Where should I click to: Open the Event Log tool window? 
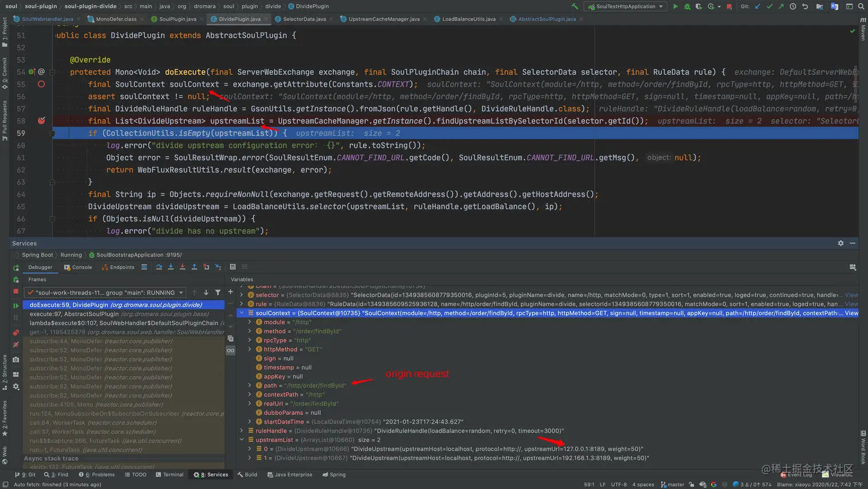point(796,475)
